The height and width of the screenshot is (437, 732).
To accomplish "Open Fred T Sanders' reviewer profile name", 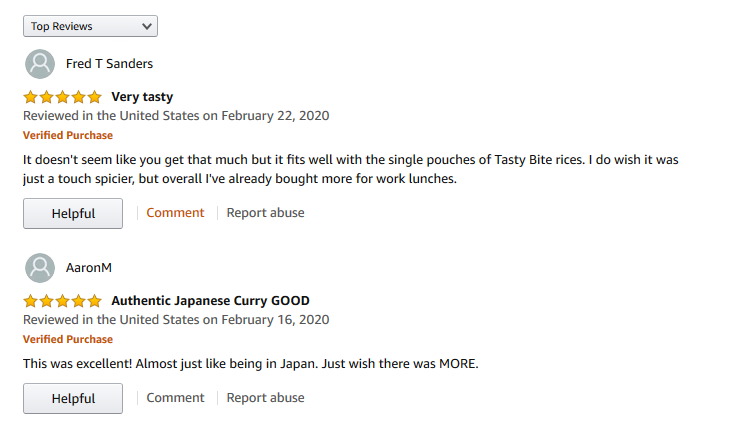I will click(x=109, y=63).
